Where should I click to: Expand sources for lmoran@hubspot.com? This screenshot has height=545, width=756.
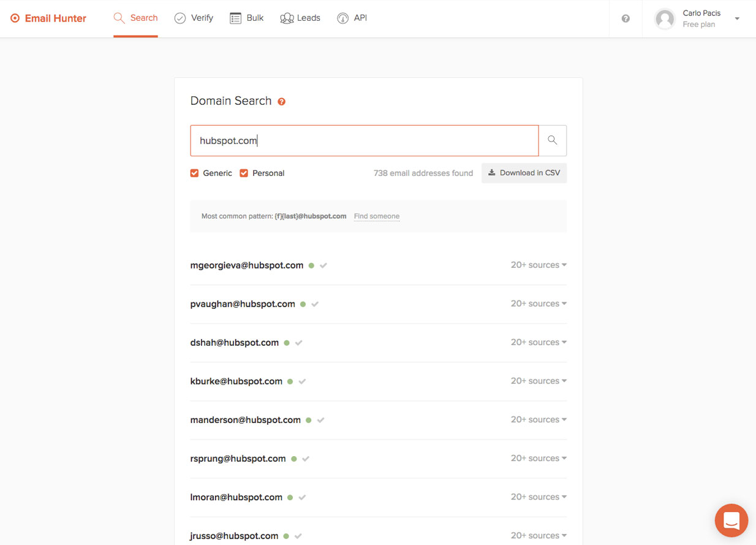[539, 497]
